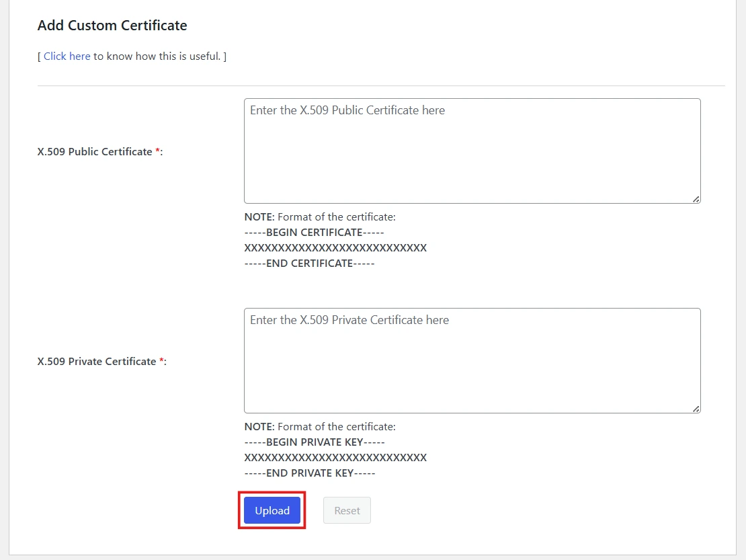Click the public certificate resize handle
This screenshot has height=560, width=746.
pyautogui.click(x=696, y=198)
